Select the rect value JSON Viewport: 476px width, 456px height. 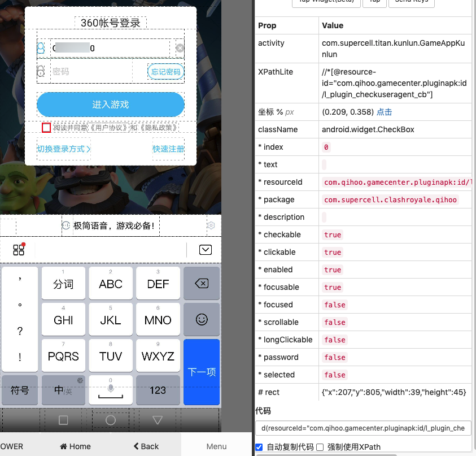[x=394, y=392]
